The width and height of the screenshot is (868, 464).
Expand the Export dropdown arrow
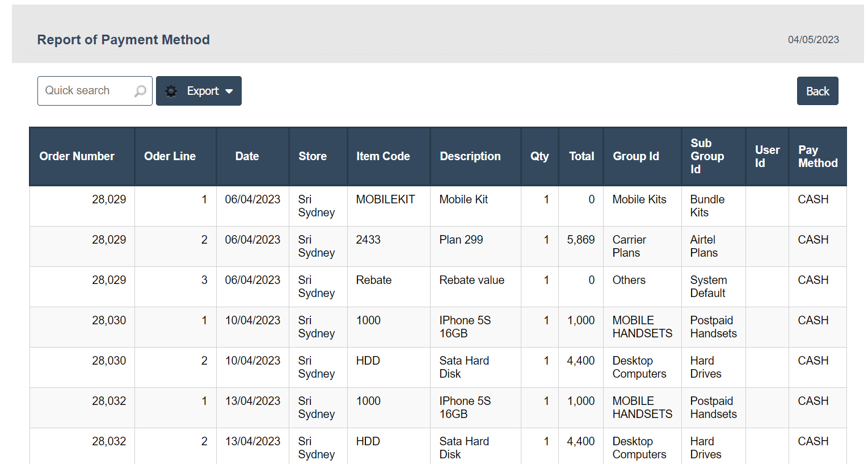229,91
